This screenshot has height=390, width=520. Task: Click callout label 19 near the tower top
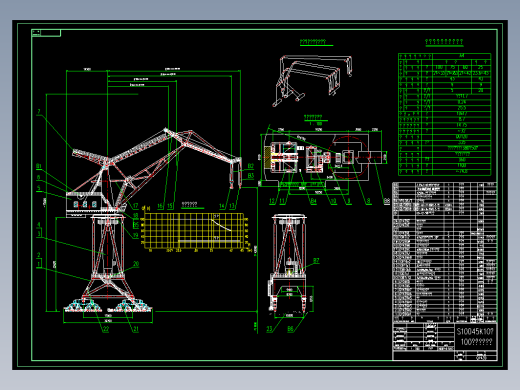136,235
